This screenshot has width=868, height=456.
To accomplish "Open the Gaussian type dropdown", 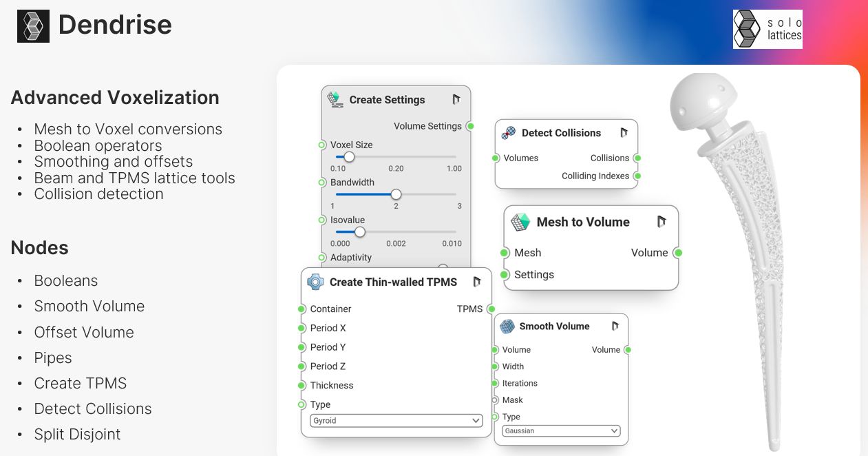I will click(561, 431).
